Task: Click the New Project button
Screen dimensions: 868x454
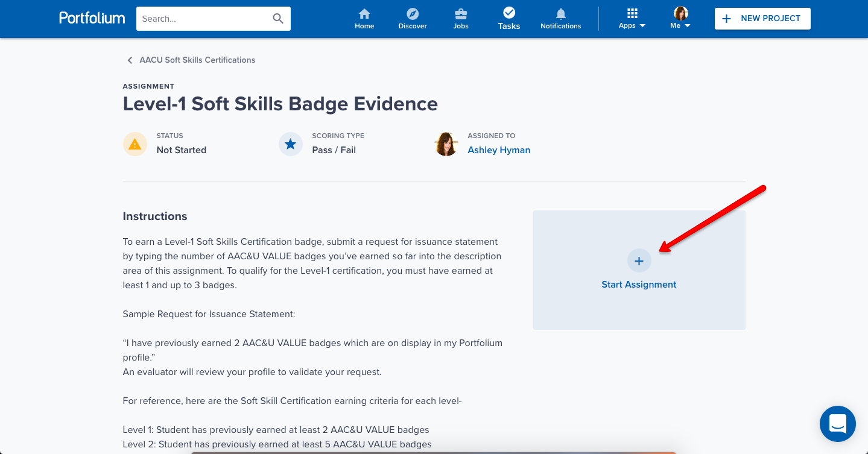Action: click(x=762, y=19)
